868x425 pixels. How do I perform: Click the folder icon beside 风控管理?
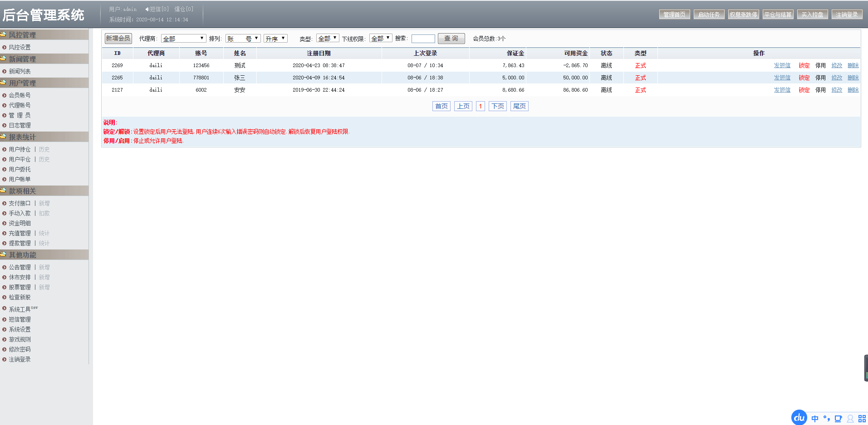tap(3, 34)
